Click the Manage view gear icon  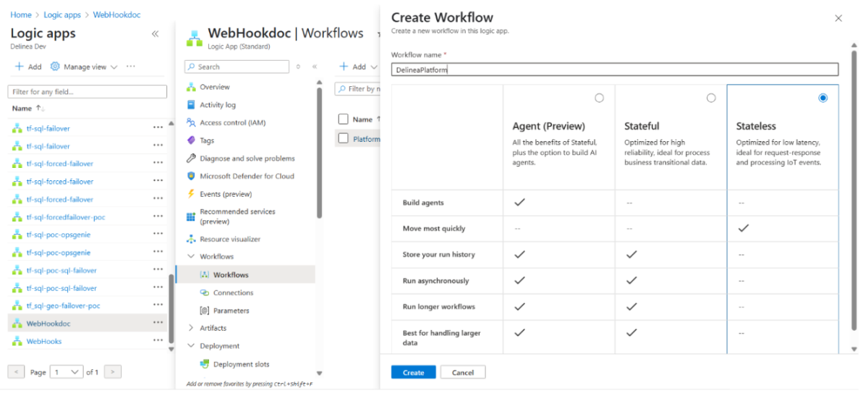tap(55, 67)
